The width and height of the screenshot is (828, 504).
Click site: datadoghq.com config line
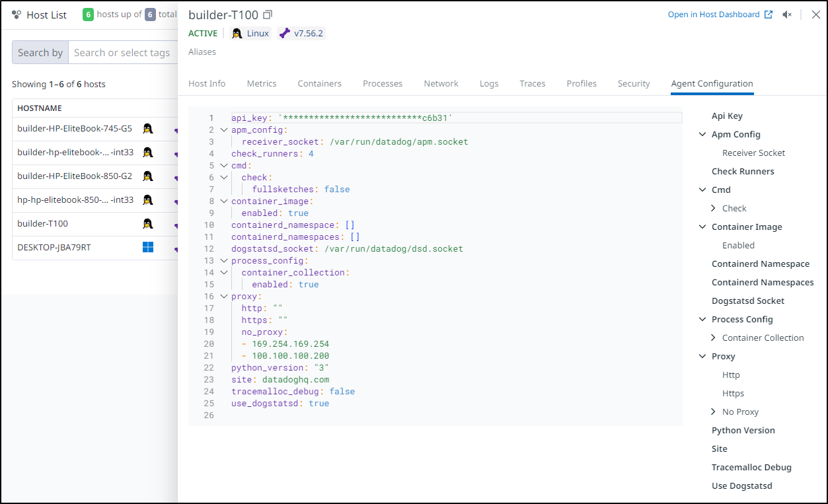(280, 380)
